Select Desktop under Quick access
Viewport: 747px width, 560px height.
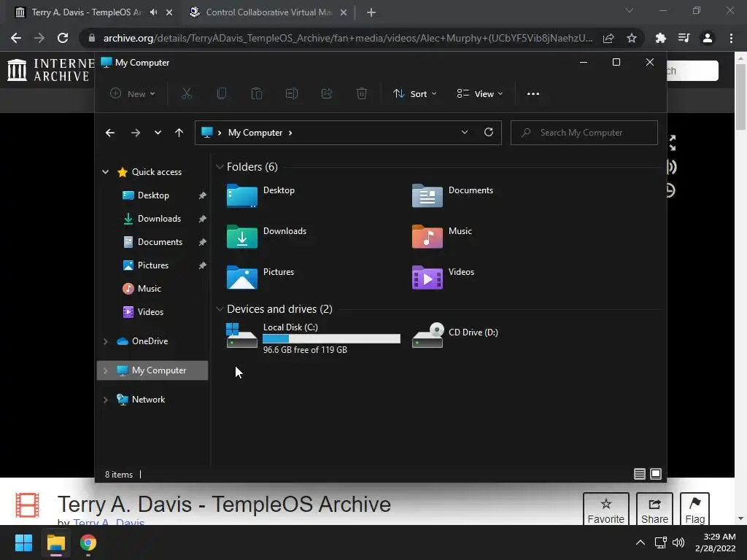tap(153, 195)
